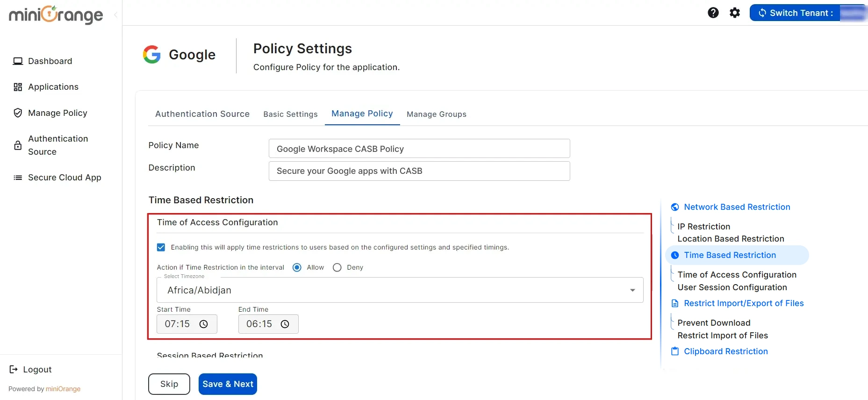This screenshot has width=868, height=400.
Task: Open the Select Timezone dropdown
Action: (x=400, y=290)
